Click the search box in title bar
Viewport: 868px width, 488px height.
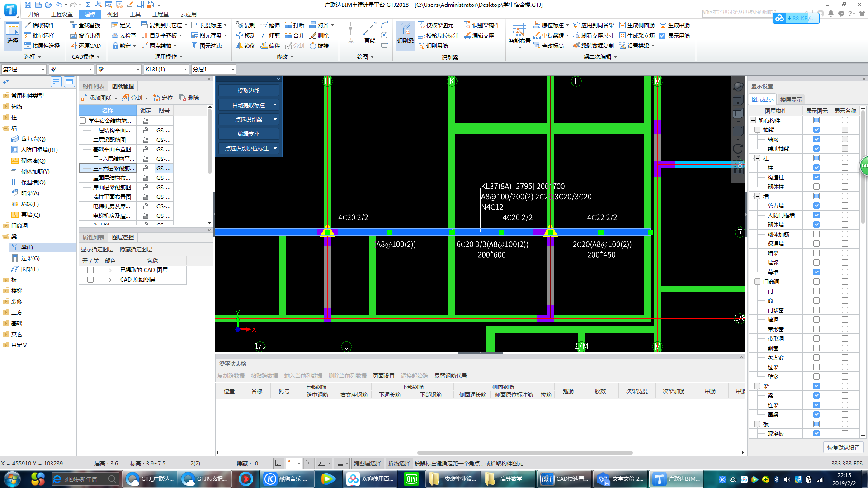(x=757, y=13)
